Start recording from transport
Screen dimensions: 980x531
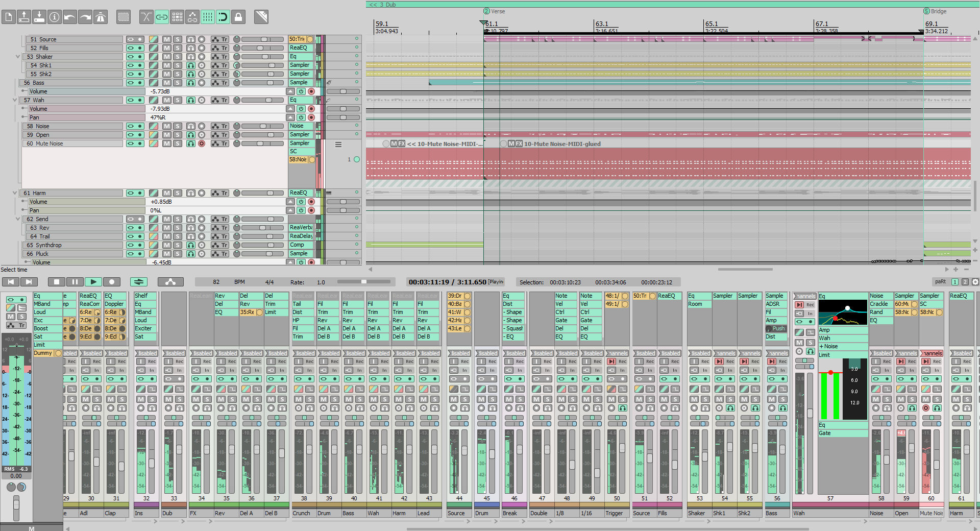coord(112,282)
